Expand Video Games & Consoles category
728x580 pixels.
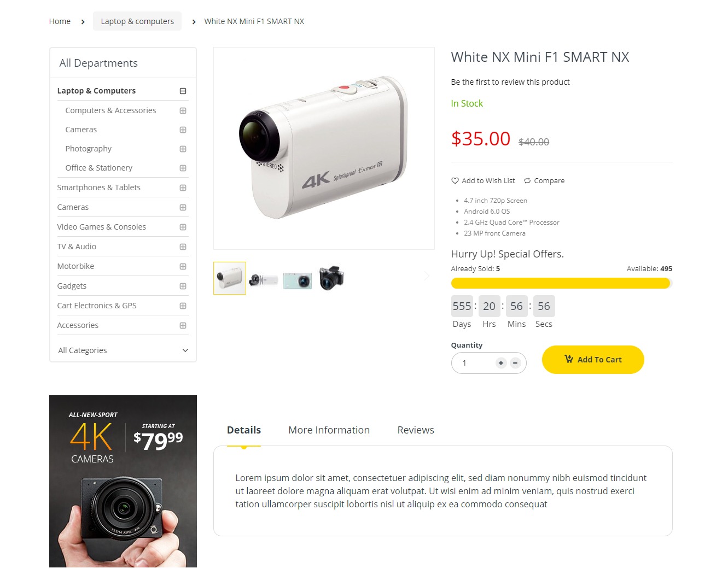(x=183, y=227)
